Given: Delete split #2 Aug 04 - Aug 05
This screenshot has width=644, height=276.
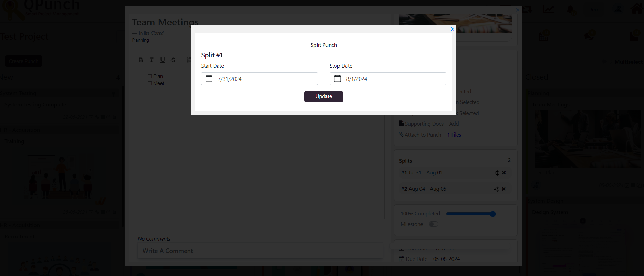Looking at the screenshot, I should point(504,189).
